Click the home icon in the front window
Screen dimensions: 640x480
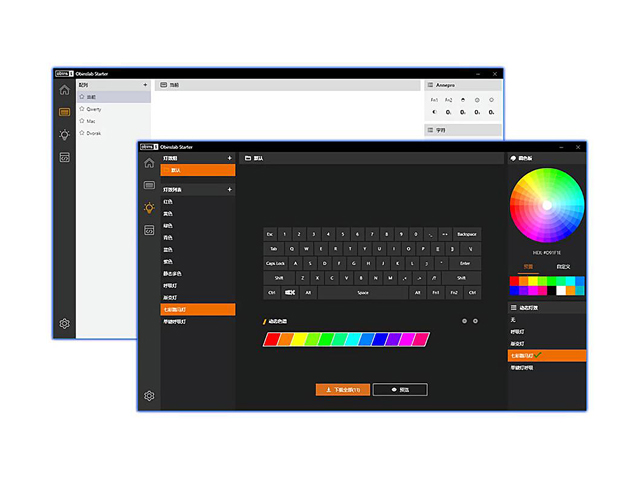click(149, 163)
